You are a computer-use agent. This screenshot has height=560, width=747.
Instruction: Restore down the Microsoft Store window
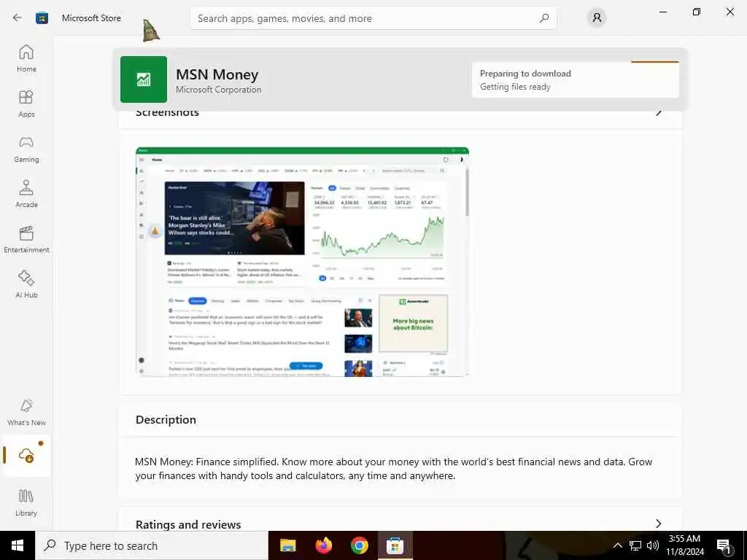697,12
